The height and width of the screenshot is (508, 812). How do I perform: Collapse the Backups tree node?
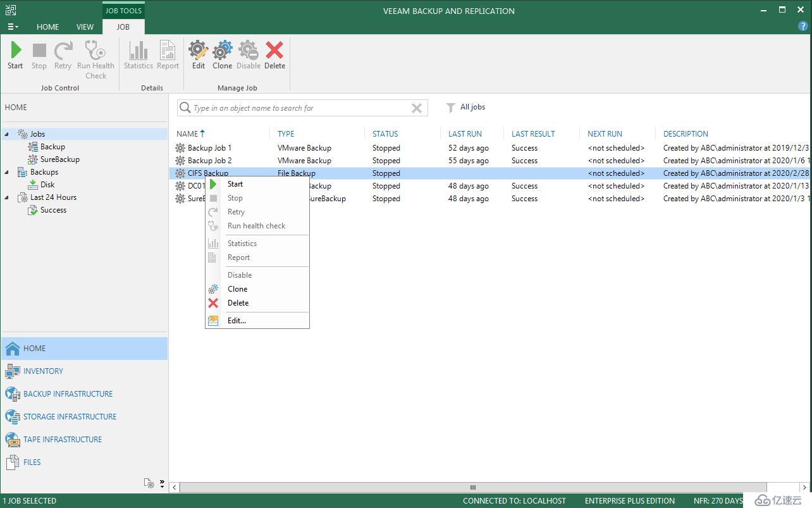(7, 172)
